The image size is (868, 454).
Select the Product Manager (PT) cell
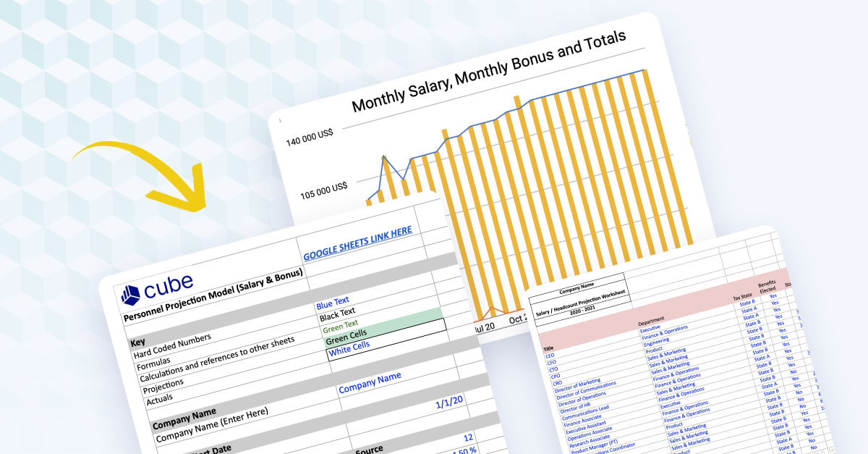coord(595,447)
